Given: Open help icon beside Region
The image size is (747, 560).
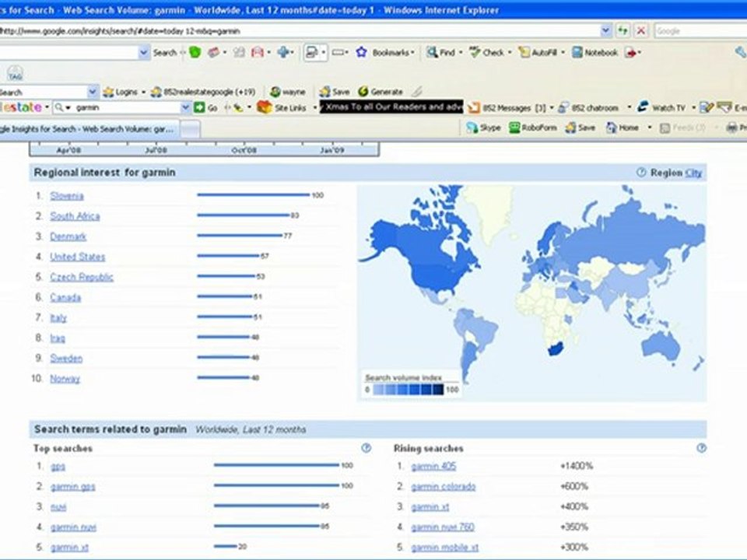Looking at the screenshot, I should point(641,173).
